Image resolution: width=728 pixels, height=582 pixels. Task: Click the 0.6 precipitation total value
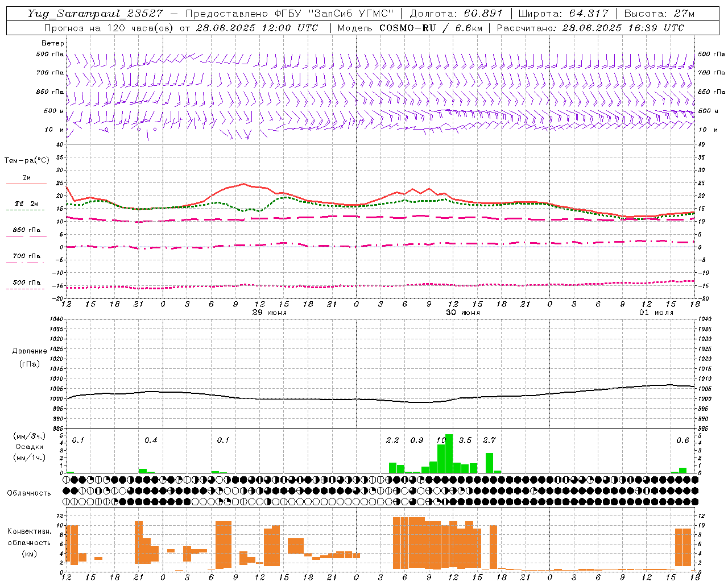682,440
